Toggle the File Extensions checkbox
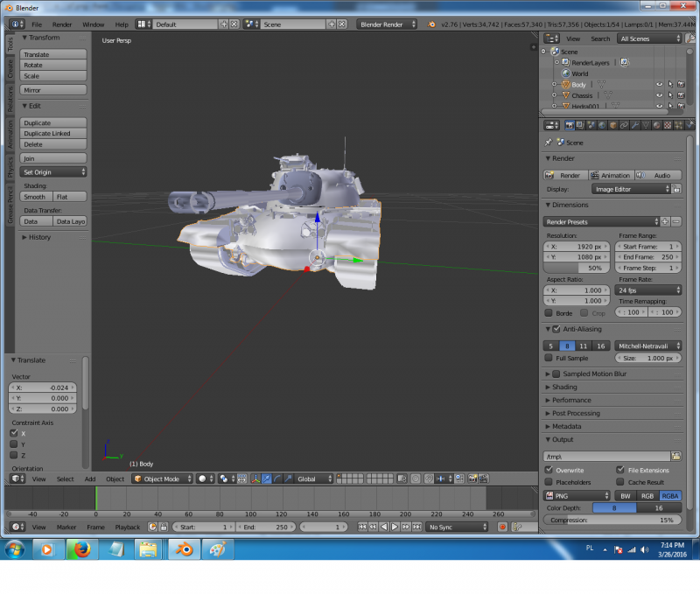The image size is (700, 594). tap(620, 470)
